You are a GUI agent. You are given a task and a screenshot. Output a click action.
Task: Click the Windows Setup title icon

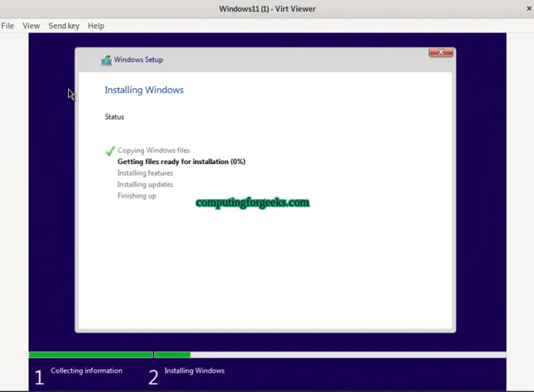tap(106, 60)
